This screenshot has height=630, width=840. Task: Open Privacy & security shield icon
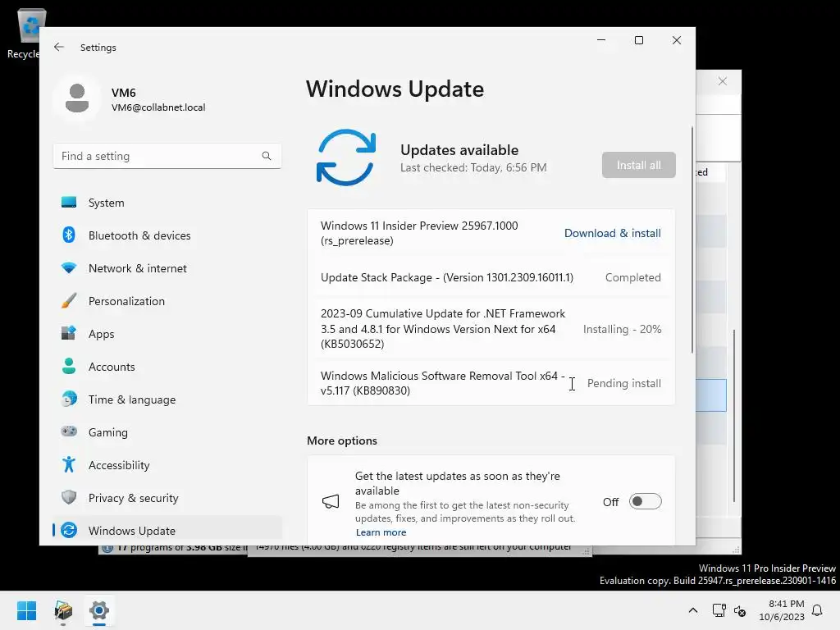coord(69,497)
